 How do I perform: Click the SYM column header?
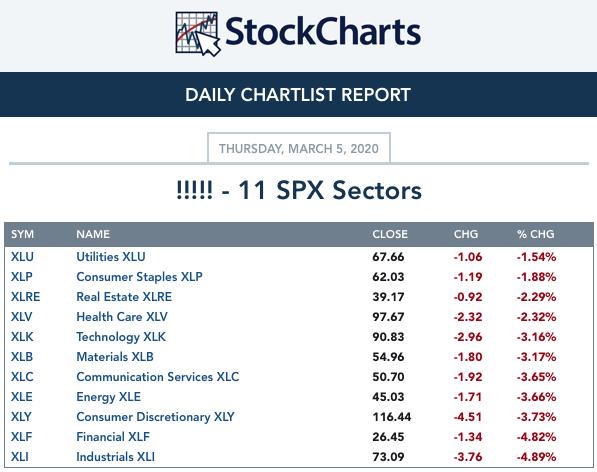pos(22,234)
